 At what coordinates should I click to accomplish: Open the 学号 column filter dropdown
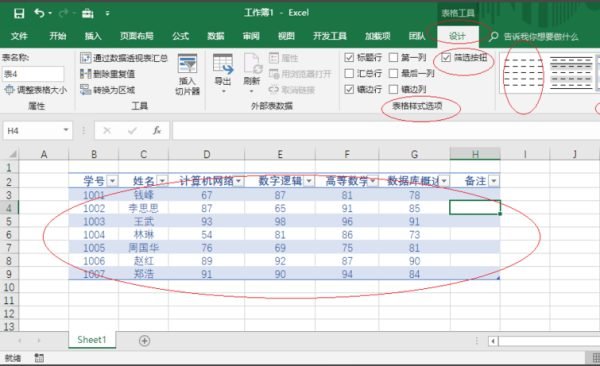(x=112, y=181)
